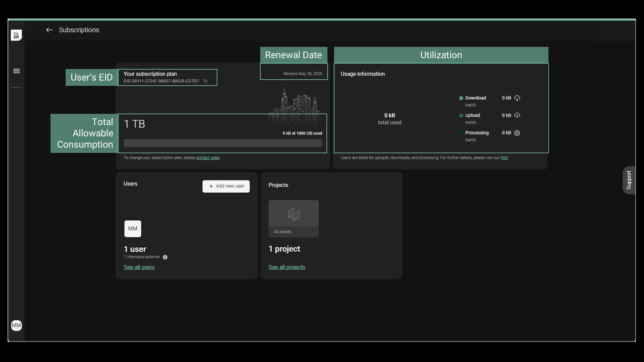Image resolution: width=644 pixels, height=362 pixels.
Task: Click the storage usage progress bar
Action: click(223, 143)
